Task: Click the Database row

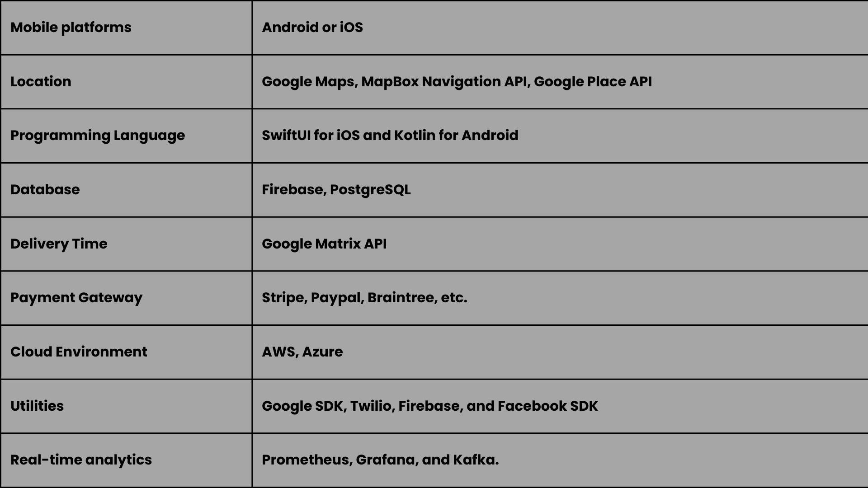Action: pos(434,189)
